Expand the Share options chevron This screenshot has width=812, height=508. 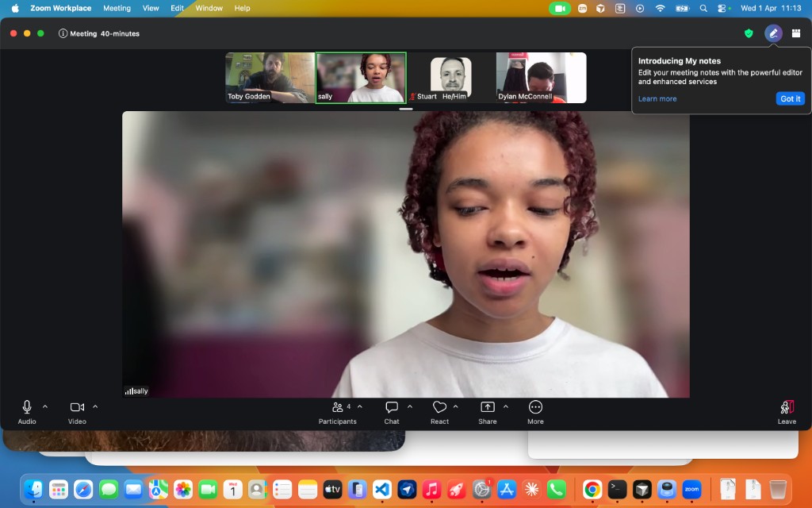[505, 406]
